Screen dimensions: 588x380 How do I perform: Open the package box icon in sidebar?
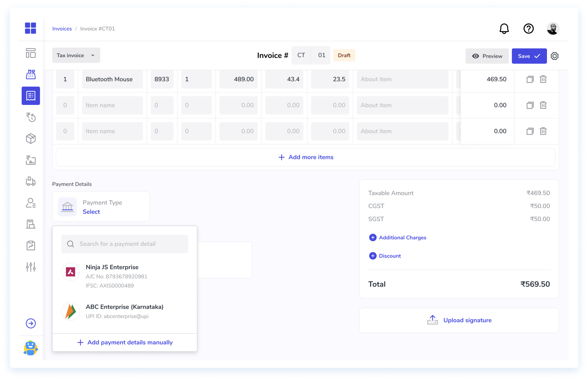31,139
